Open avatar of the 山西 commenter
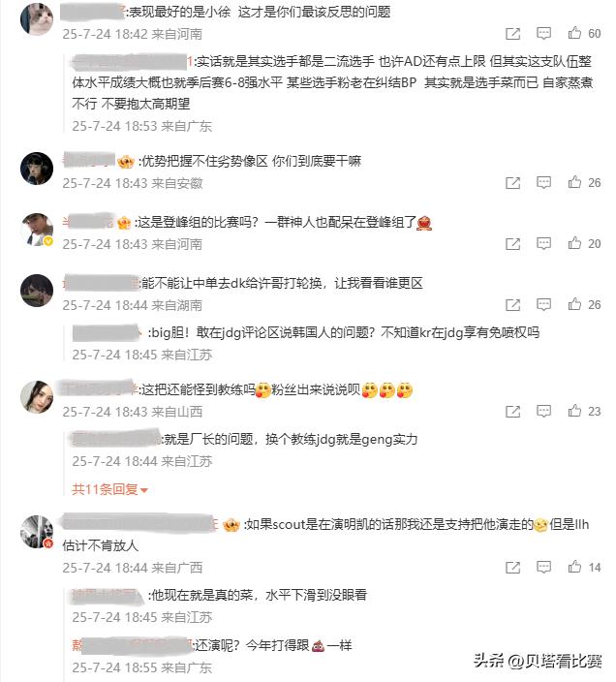This screenshot has height=682, width=616. (x=37, y=396)
